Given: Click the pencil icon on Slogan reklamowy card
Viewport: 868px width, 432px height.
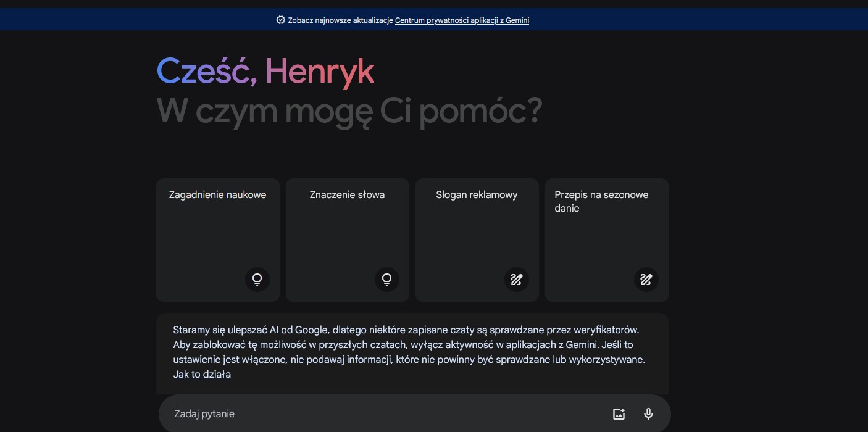Looking at the screenshot, I should [x=517, y=280].
